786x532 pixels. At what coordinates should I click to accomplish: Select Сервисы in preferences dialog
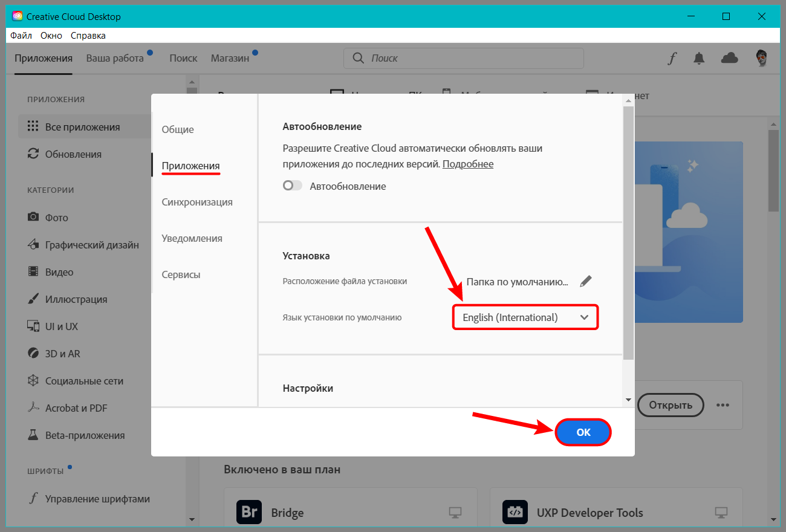(x=181, y=274)
